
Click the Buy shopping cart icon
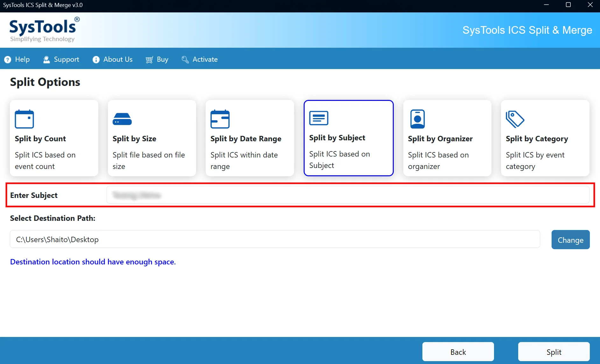149,59
